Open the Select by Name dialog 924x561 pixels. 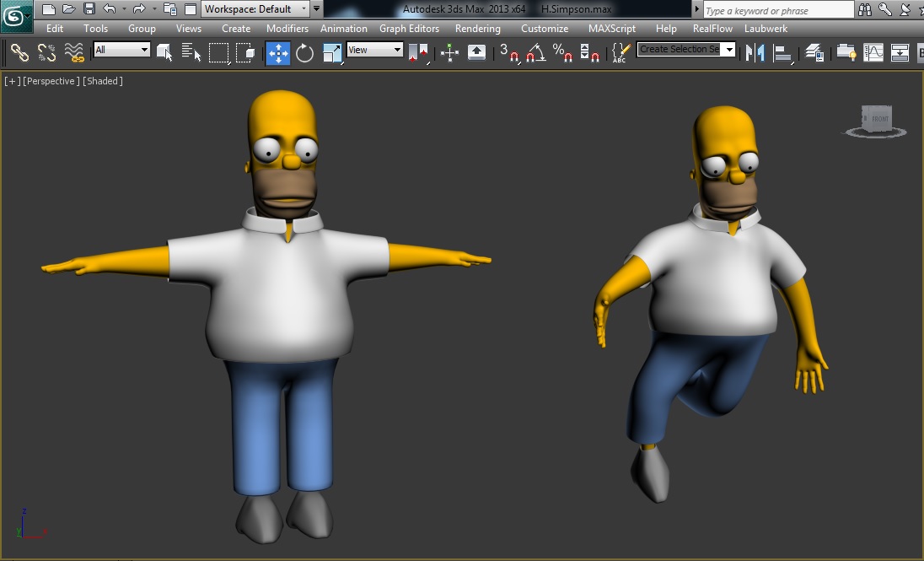click(191, 52)
